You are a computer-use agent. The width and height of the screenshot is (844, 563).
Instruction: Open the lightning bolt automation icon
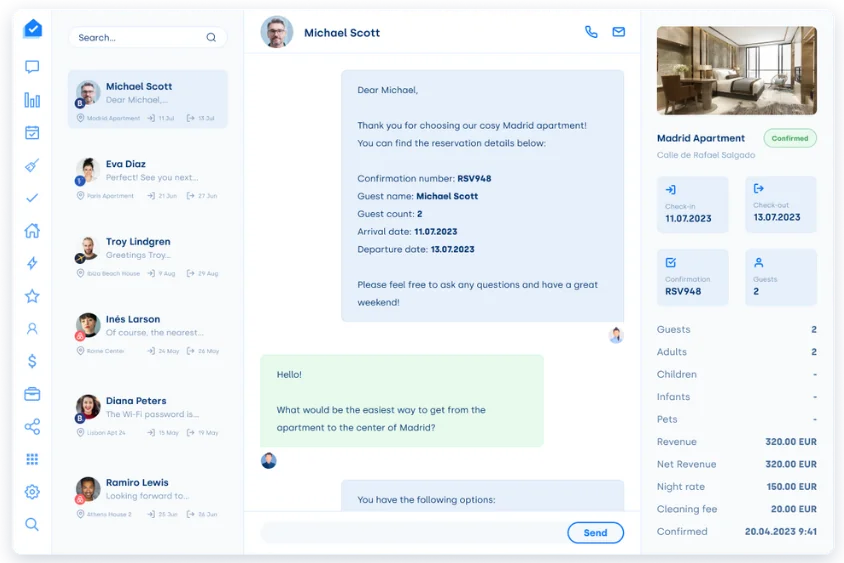(32, 263)
